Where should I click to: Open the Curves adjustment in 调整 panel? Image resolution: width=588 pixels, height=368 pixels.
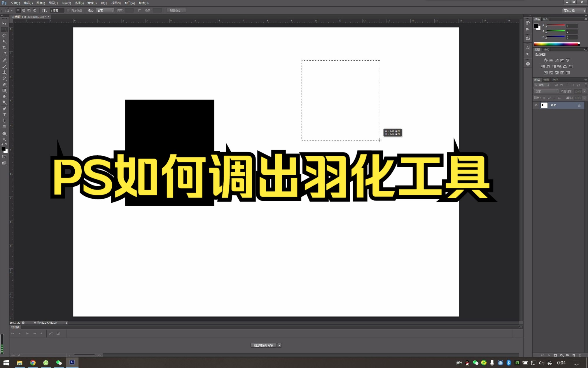pyautogui.click(x=557, y=60)
